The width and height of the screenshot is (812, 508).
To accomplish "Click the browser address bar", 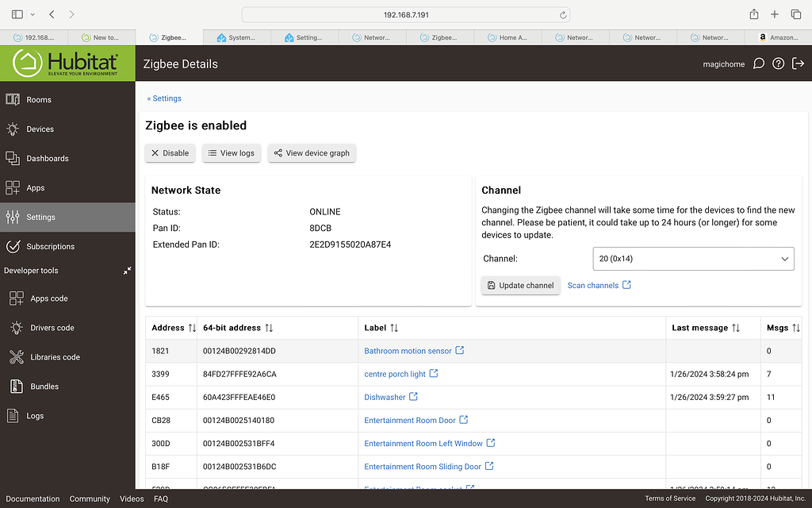I will click(x=405, y=15).
